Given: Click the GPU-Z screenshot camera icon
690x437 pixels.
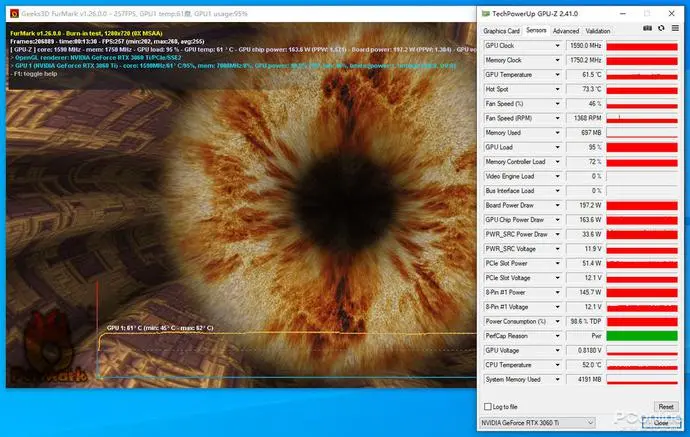Looking at the screenshot, I should 647,28.
